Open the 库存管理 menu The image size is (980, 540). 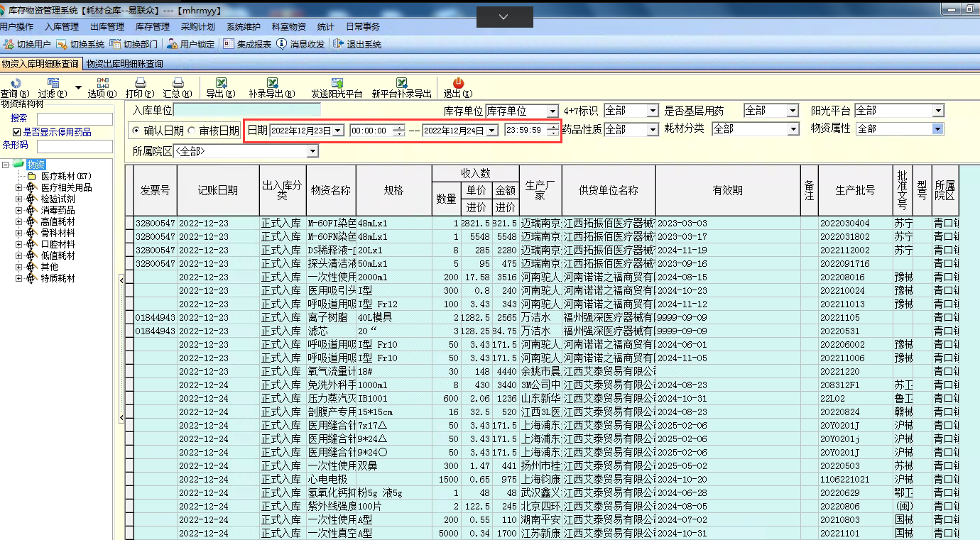coord(153,27)
